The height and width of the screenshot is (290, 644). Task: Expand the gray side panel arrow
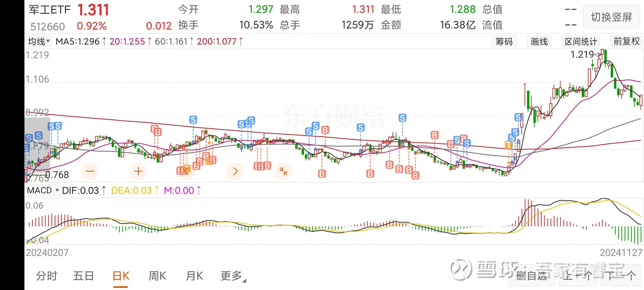37,146
